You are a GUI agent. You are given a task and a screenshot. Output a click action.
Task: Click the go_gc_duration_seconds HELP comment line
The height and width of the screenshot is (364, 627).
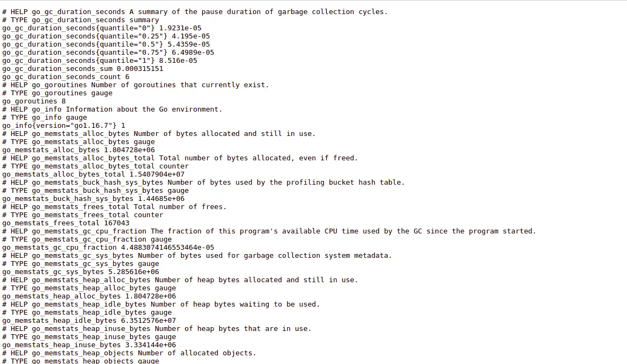pos(195,12)
